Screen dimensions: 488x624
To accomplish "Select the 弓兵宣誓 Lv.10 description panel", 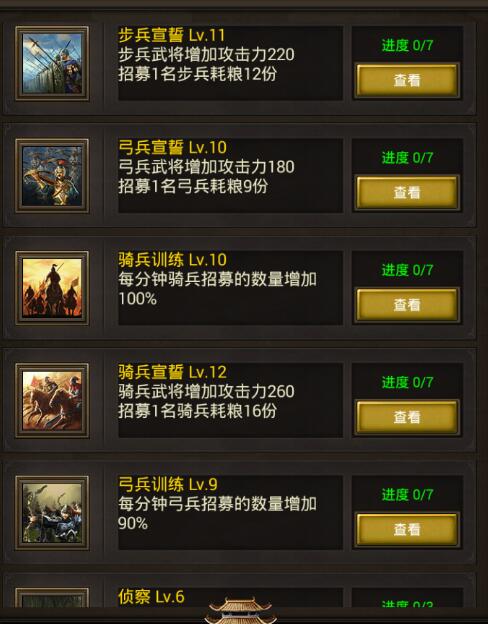I will pos(230,176).
